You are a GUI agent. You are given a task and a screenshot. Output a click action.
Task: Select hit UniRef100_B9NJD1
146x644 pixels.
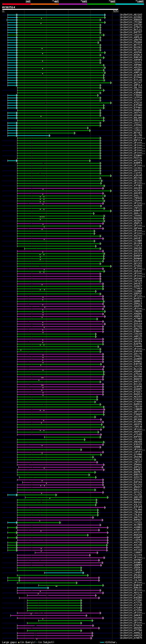131,120
